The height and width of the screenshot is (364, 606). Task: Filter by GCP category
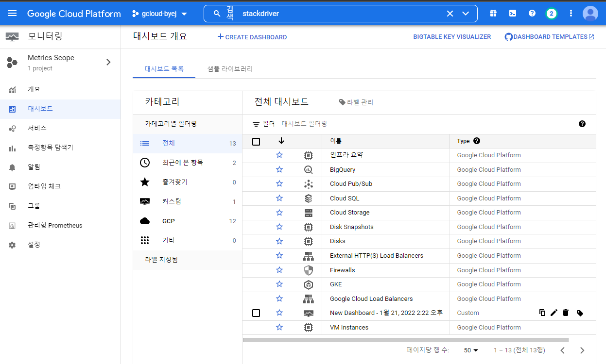(x=188, y=221)
